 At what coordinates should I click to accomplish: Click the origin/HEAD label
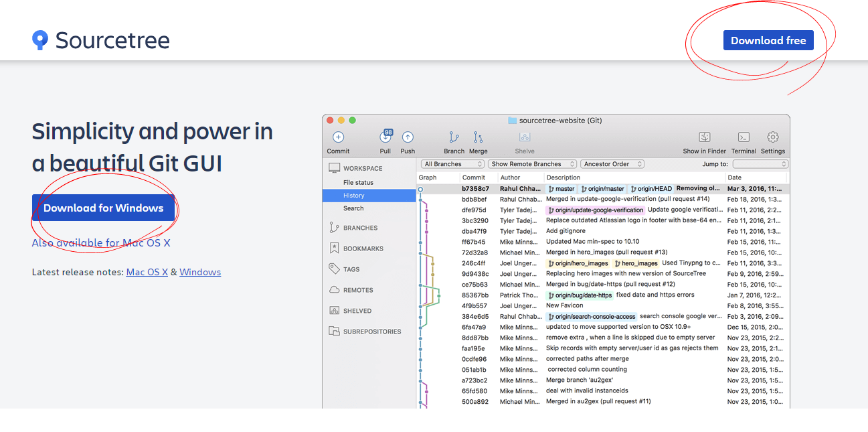click(x=651, y=189)
